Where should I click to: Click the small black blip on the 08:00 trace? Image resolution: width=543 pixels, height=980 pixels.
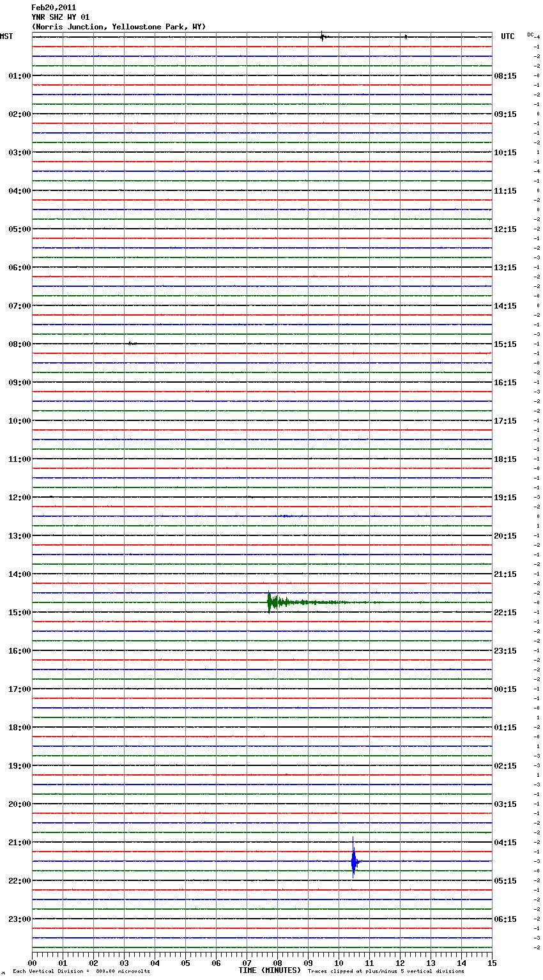tap(132, 344)
